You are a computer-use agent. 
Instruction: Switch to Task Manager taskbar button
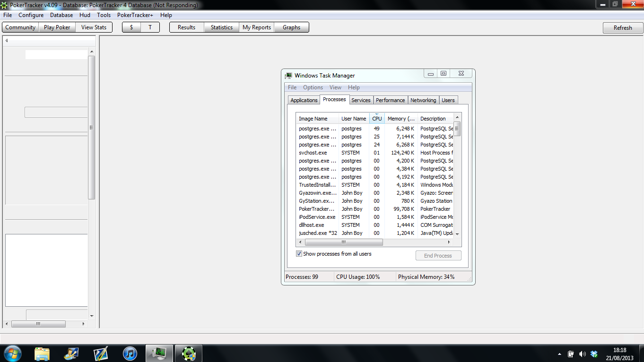159,353
